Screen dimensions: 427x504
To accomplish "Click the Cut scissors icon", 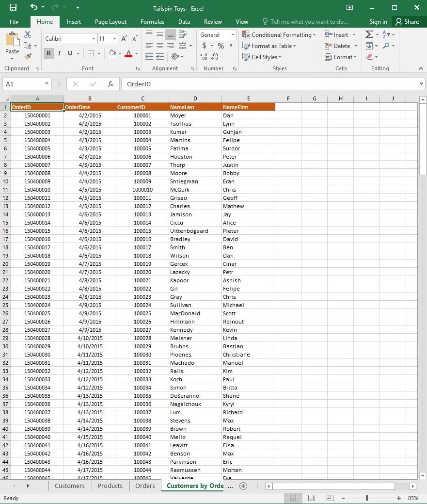I will 28,34.
